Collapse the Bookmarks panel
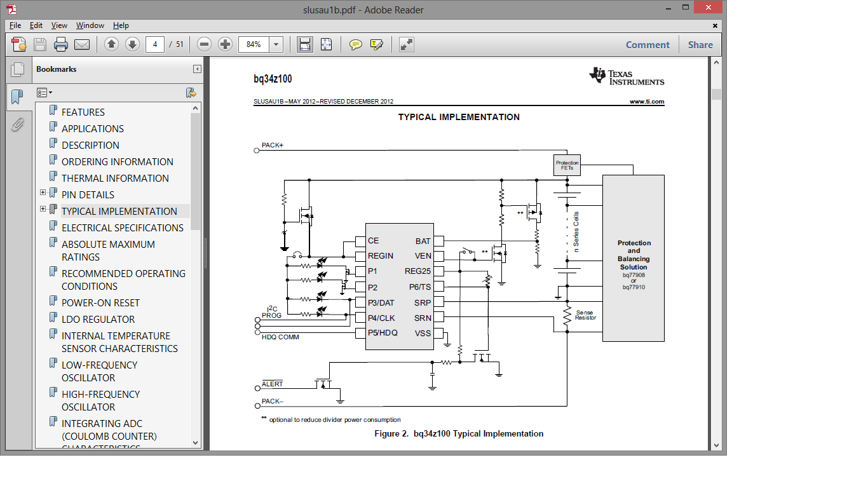This screenshot has width=868, height=488. coord(198,69)
